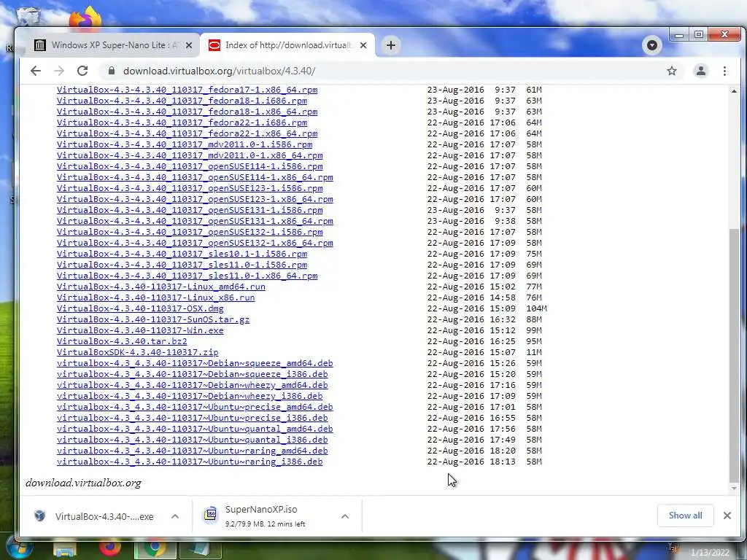Bookmark this page with the star

[x=672, y=71]
